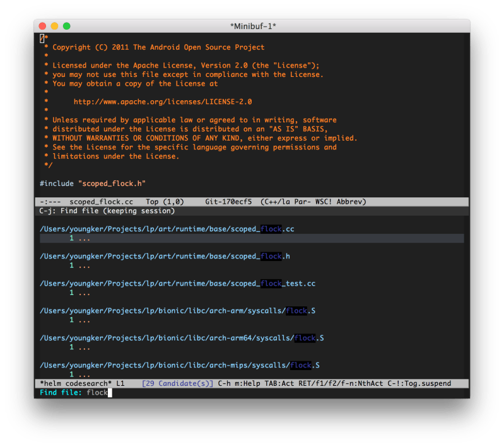Click '*helm codesearch*' buffer name in mode line

(76, 383)
